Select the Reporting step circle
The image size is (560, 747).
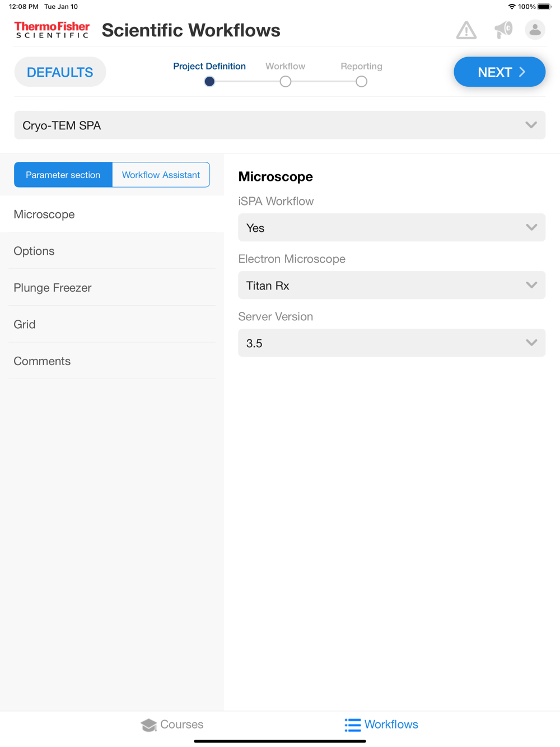click(x=362, y=82)
